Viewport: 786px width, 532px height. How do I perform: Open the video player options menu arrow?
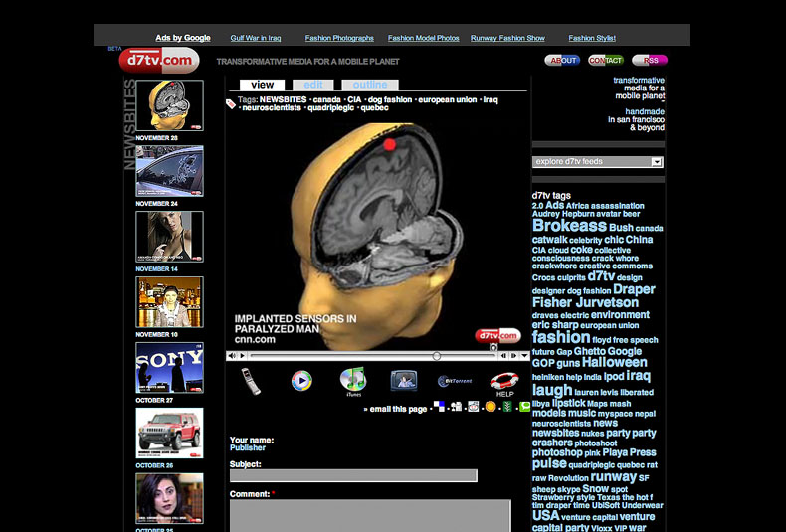pos(524,356)
